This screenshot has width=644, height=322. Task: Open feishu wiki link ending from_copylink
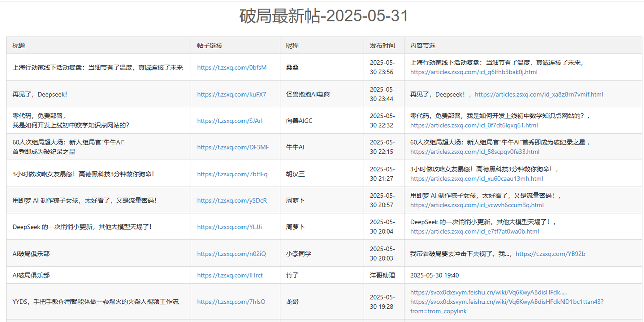[507, 306]
